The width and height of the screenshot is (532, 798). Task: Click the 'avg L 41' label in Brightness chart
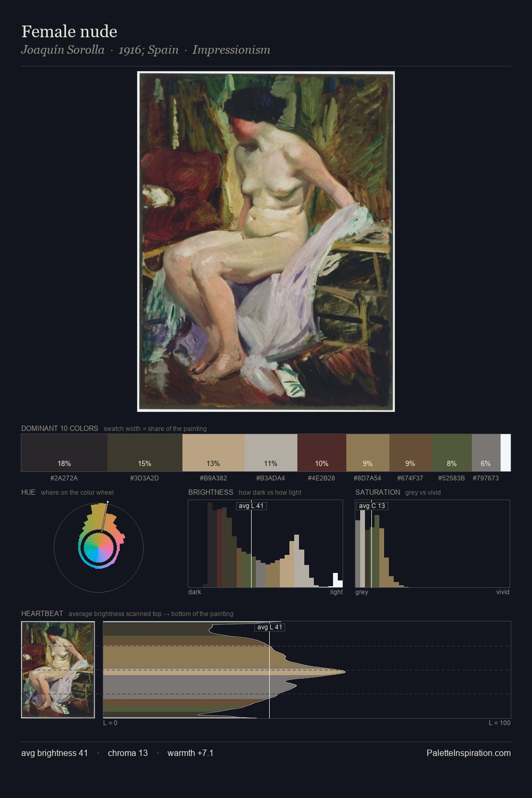click(x=251, y=506)
